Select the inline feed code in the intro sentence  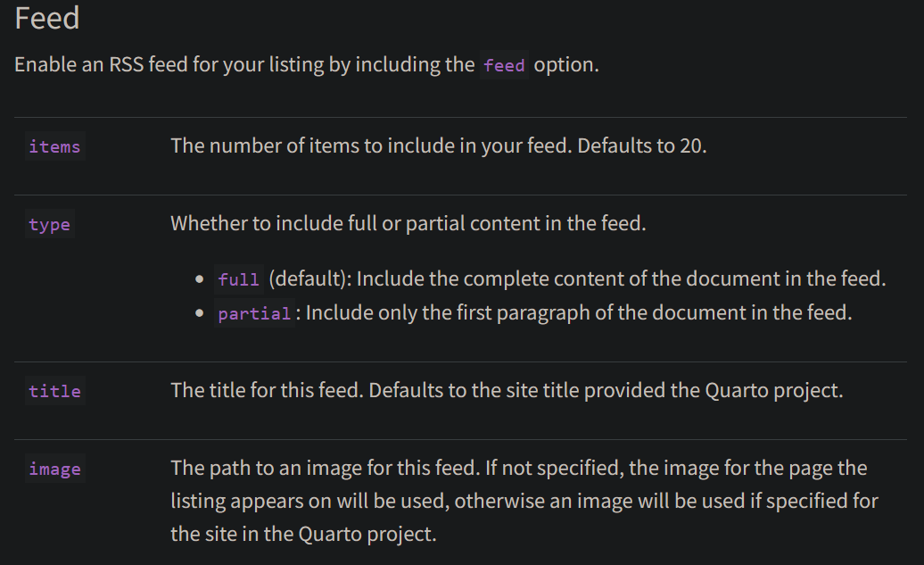[504, 65]
